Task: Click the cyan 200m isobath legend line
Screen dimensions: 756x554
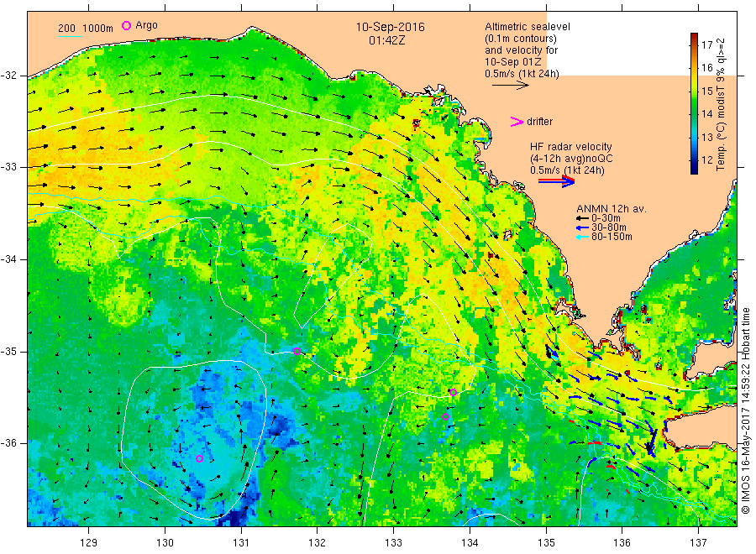Action: point(70,36)
